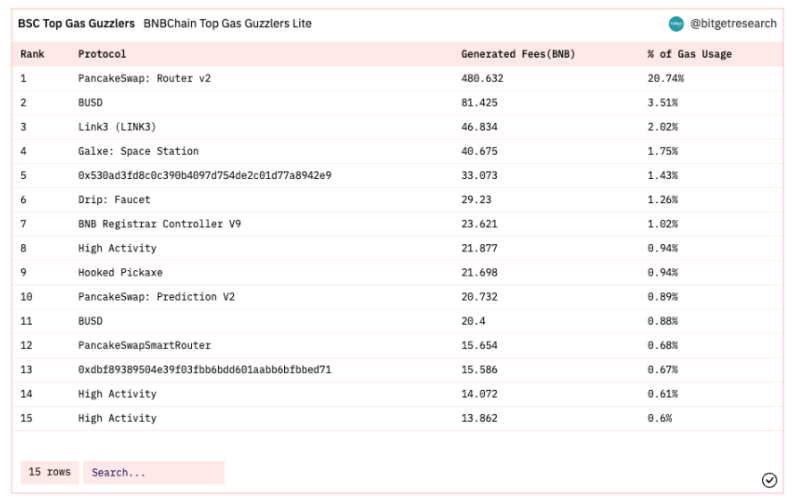The height and width of the screenshot is (496, 793).
Task: Click the fee value 23.621
Action: pyautogui.click(x=479, y=224)
